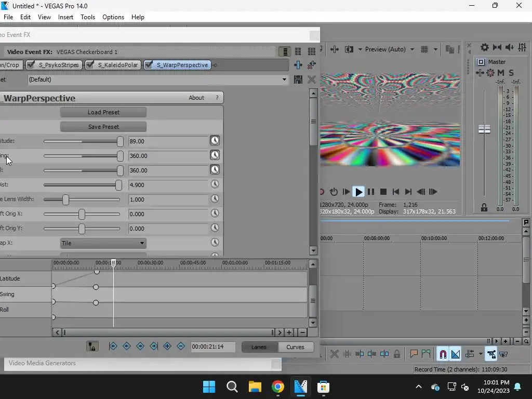Screen dimensions: 532x399
Task: Toggle sync cursor to media timeline icon
Action: (x=92, y=347)
